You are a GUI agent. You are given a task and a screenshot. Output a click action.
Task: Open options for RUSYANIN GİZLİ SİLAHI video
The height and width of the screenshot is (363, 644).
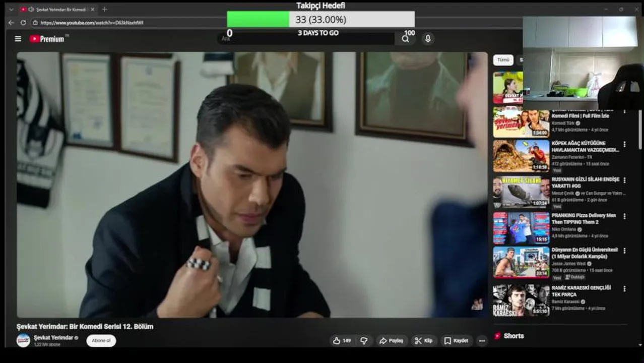click(624, 180)
